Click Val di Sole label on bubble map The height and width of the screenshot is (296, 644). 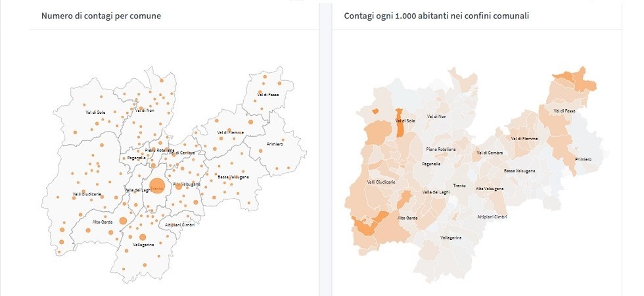96,112
